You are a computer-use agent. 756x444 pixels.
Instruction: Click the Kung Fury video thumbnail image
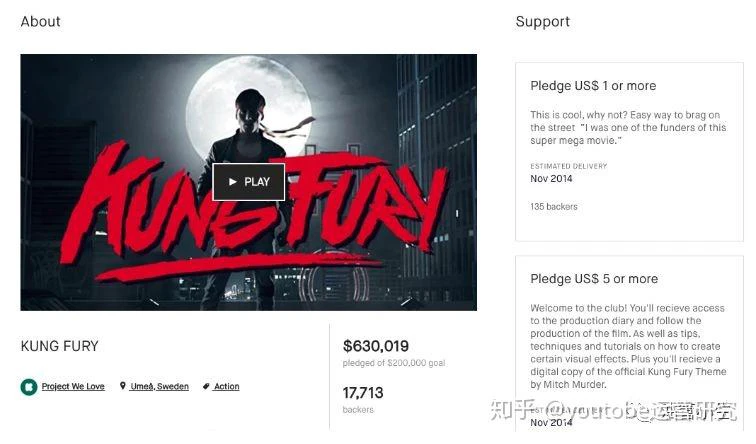[248, 182]
